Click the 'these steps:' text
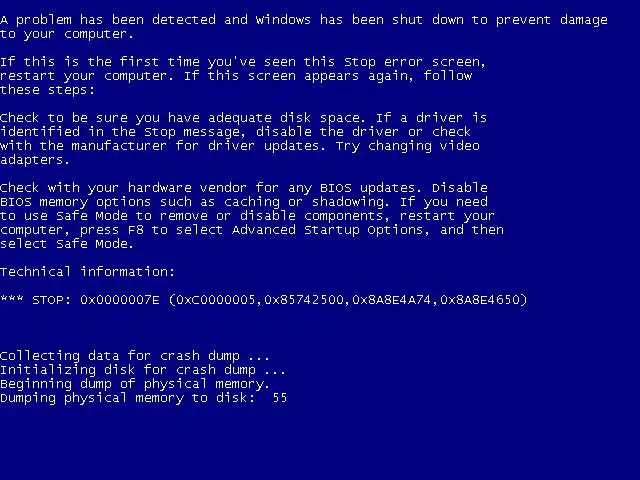This screenshot has height=480, width=640. tap(47, 90)
